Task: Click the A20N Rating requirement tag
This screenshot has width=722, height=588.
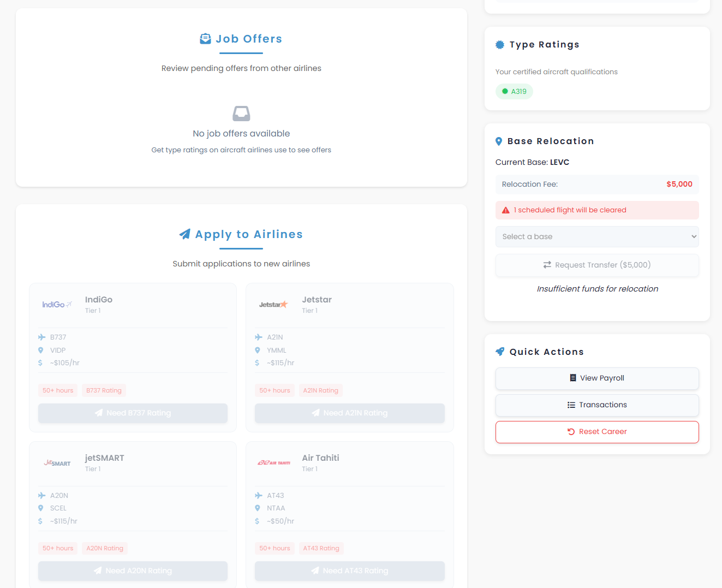Action: (105, 549)
